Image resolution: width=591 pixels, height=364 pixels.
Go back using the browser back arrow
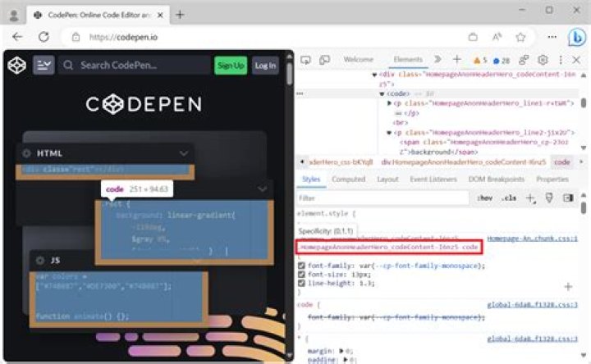(x=17, y=37)
